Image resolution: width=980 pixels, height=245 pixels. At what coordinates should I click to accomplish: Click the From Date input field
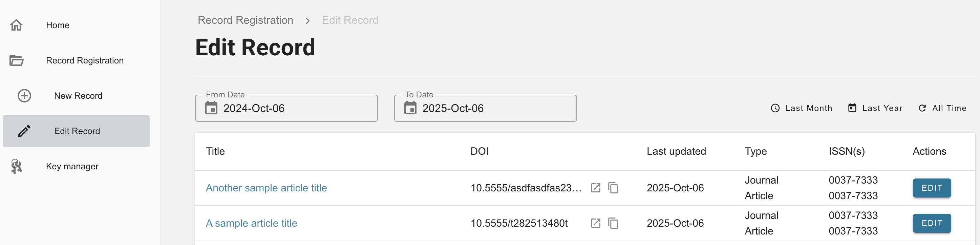[x=286, y=108]
